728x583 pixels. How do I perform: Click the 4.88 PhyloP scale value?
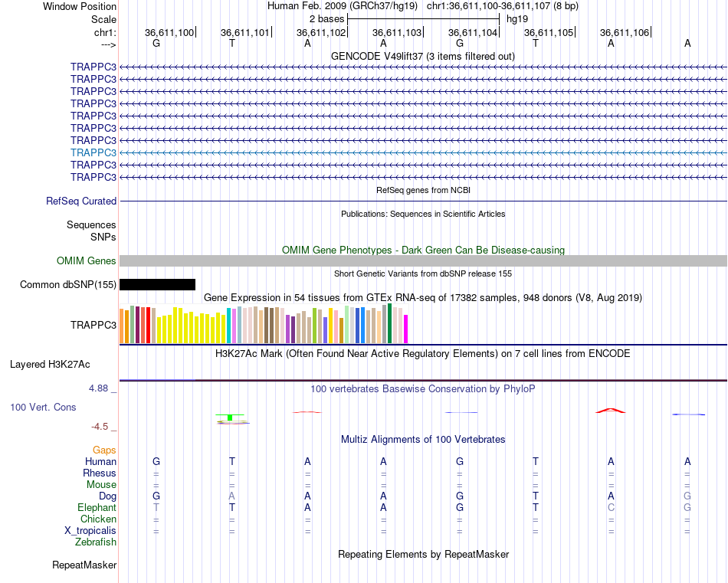click(x=98, y=388)
